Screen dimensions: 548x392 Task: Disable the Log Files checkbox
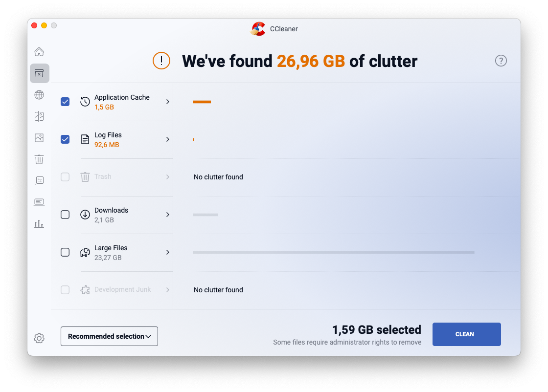coord(65,139)
